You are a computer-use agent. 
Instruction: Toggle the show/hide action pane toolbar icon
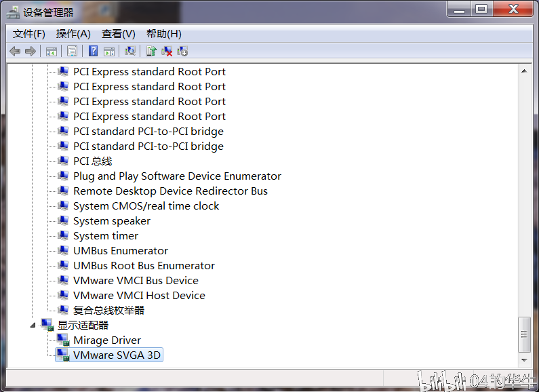(x=109, y=52)
